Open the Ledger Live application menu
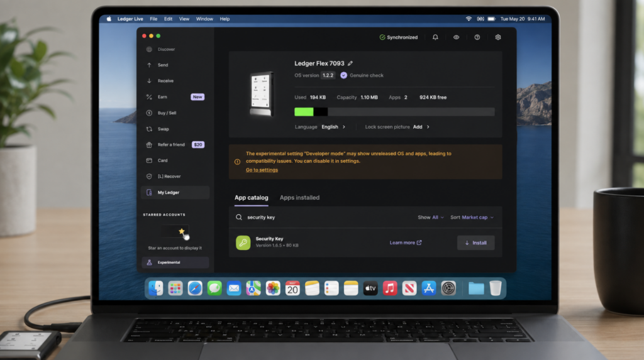This screenshot has width=644, height=360. (x=130, y=19)
